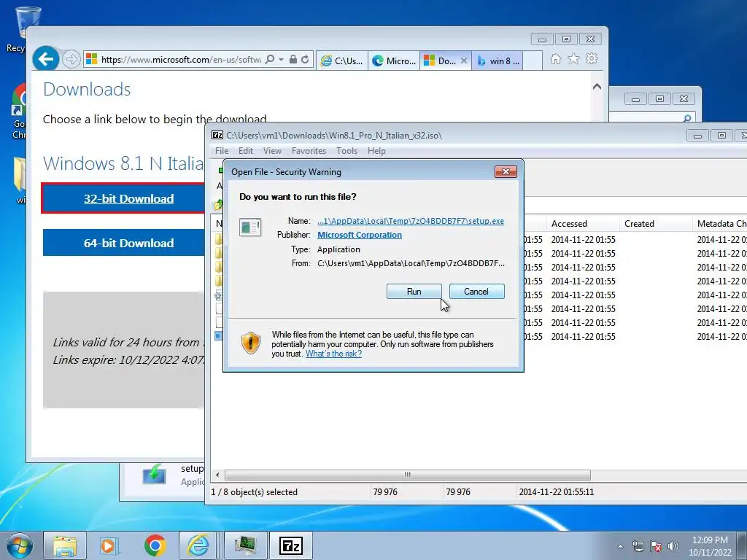Viewport: 747px width, 560px height.
Task: Open the 'What's the risk?' link
Action: [x=333, y=354]
